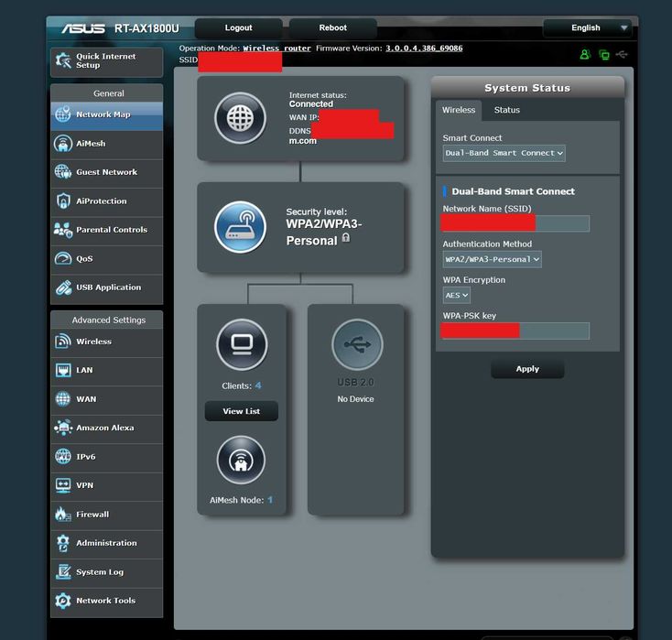Open WPA Encryption AES dropdown
The width and height of the screenshot is (672, 640).
[x=457, y=296]
